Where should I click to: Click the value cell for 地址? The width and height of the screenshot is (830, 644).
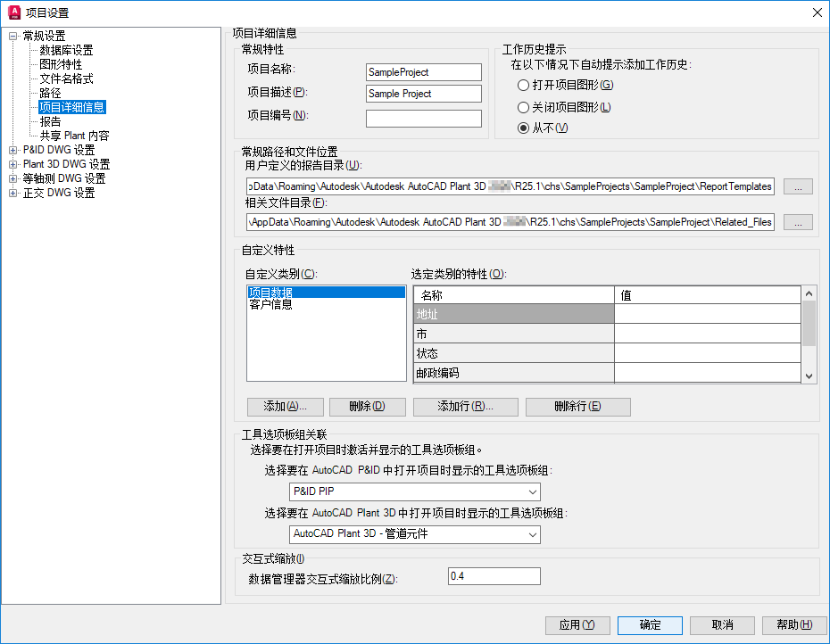coord(707,314)
